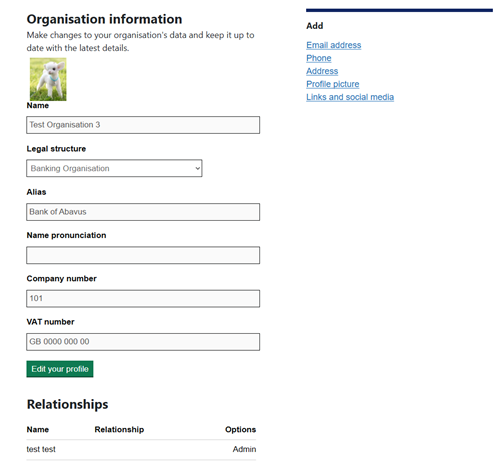Select the Name pronunciation text box
This screenshot has height=465, width=503.
(x=143, y=255)
